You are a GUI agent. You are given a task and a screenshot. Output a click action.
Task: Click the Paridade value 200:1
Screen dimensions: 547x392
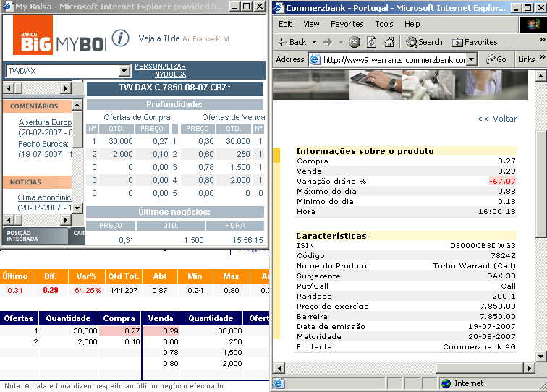click(x=504, y=297)
